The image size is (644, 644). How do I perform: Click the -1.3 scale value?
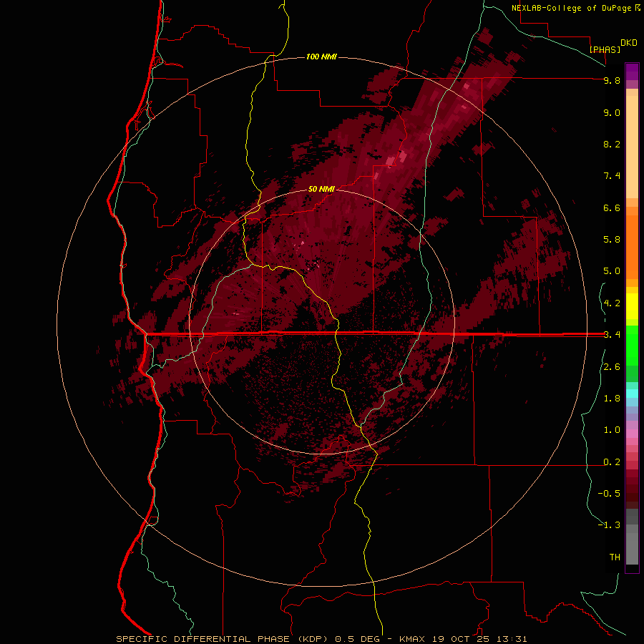click(x=609, y=525)
